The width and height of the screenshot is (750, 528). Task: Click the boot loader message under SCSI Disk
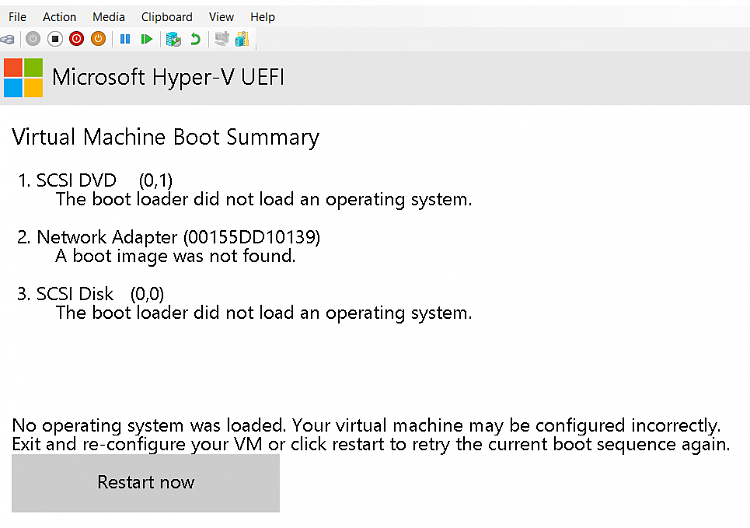point(264,313)
